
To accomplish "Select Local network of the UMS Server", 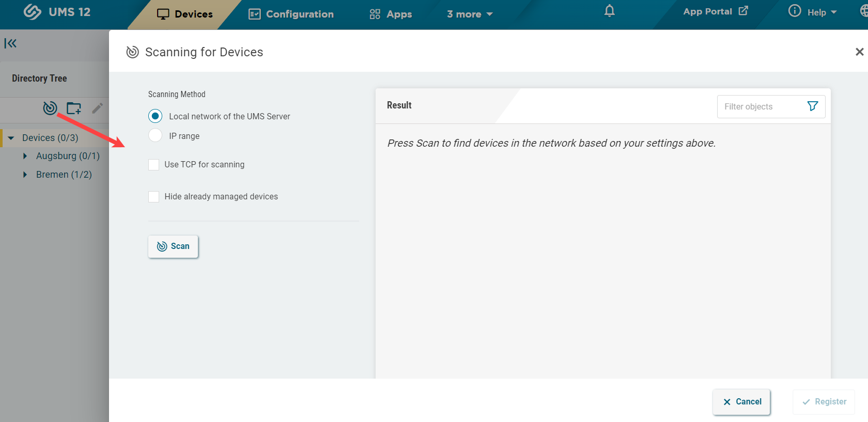I will (155, 116).
